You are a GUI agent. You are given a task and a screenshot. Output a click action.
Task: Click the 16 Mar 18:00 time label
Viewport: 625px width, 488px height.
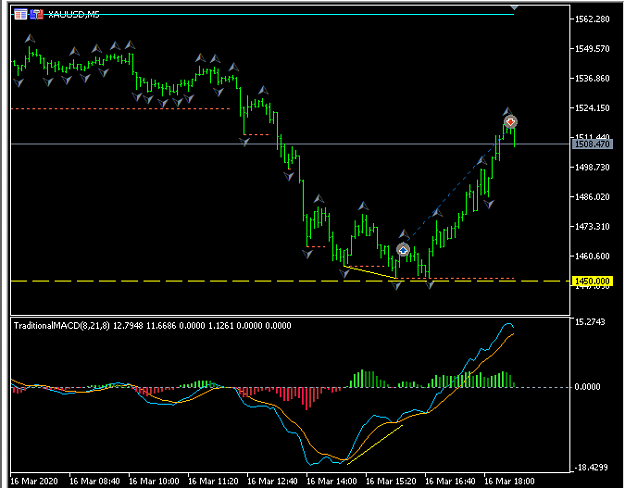pos(509,481)
